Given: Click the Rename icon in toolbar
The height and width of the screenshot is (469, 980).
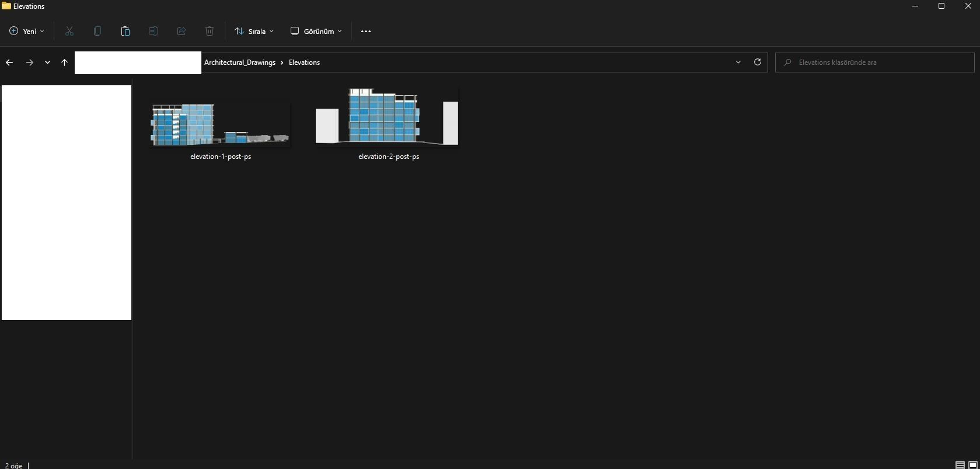Looking at the screenshot, I should 154,31.
